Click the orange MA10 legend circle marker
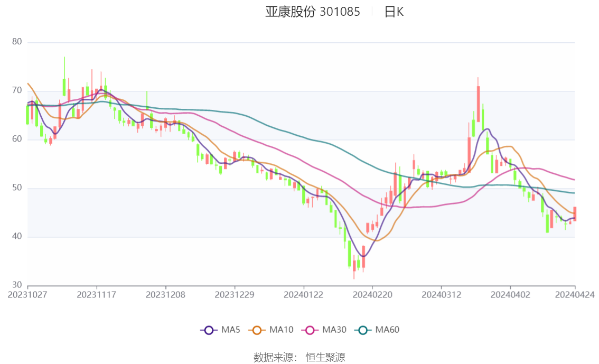Image resolution: width=599 pixels, height=364 pixels. [258, 330]
